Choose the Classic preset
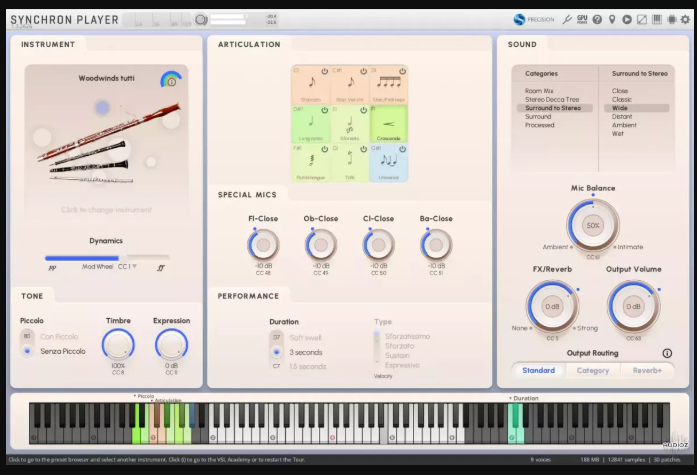This screenshot has width=697, height=475. click(x=621, y=100)
